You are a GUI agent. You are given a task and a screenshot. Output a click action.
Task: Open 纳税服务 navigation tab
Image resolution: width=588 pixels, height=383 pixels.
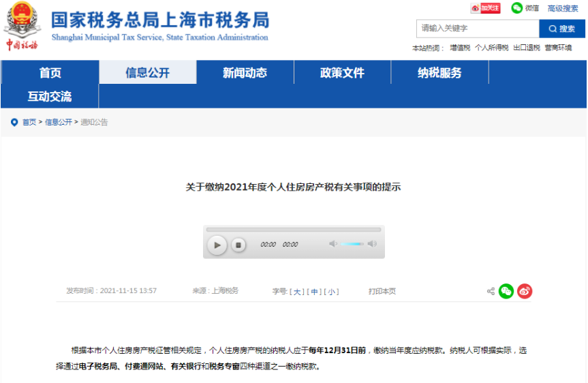pyautogui.click(x=439, y=72)
